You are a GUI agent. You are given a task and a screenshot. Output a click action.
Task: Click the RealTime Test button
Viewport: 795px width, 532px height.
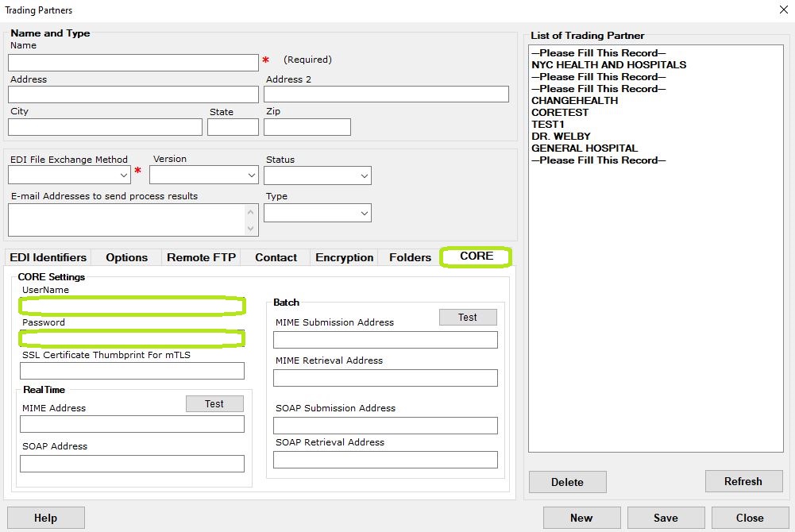coord(214,404)
